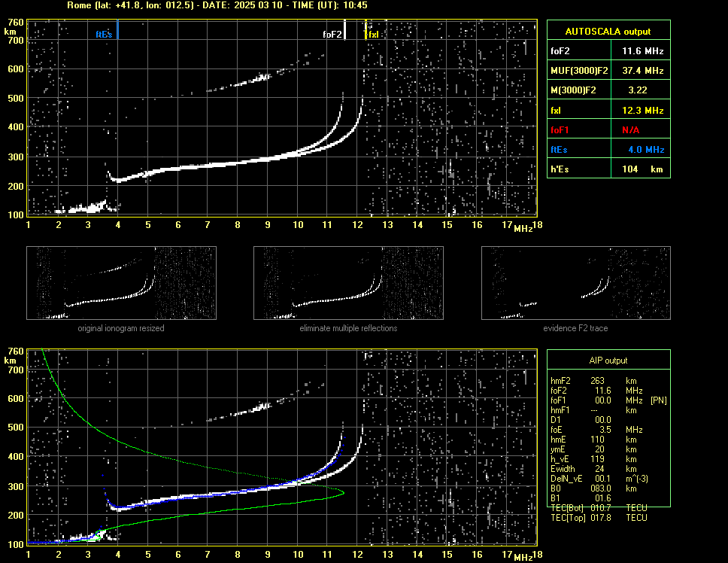Click the foF2 value '11.6 MHz' in AUTOSCALA table

click(642, 51)
